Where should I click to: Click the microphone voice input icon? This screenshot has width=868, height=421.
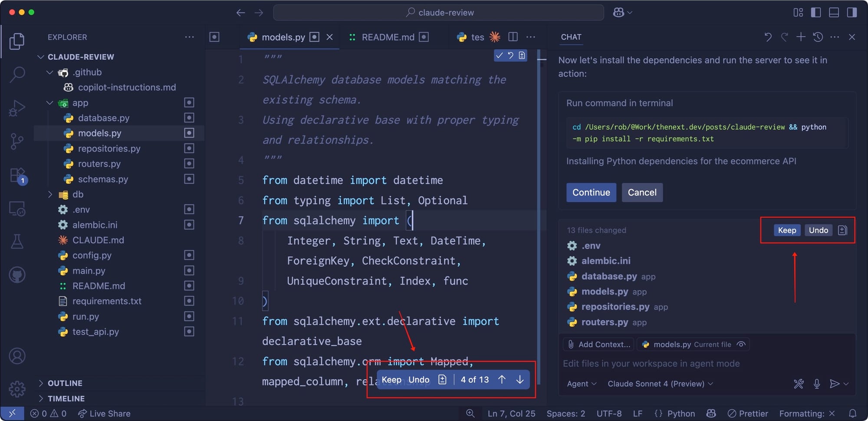[816, 384]
